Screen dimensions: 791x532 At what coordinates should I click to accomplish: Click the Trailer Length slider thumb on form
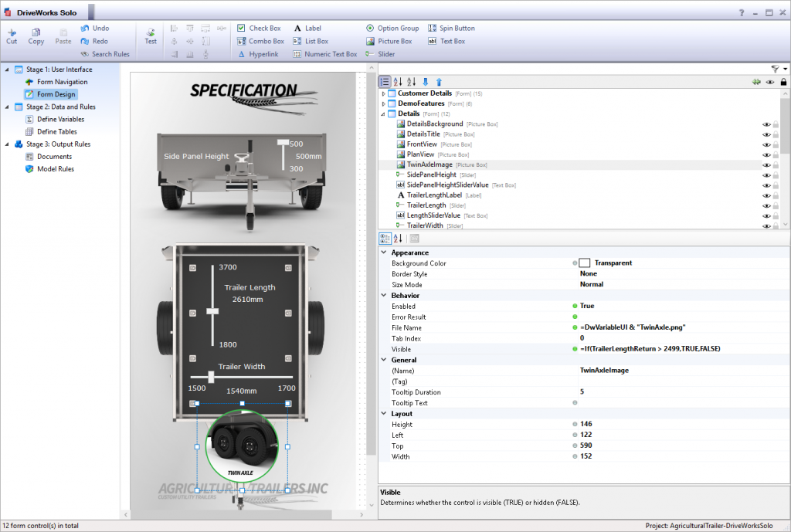click(212, 311)
